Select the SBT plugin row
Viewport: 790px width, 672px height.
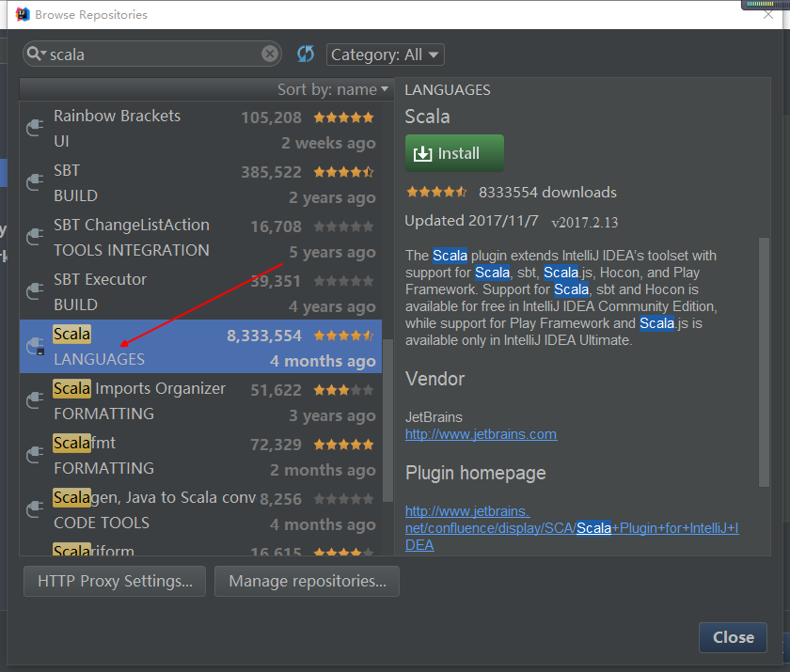(x=200, y=182)
